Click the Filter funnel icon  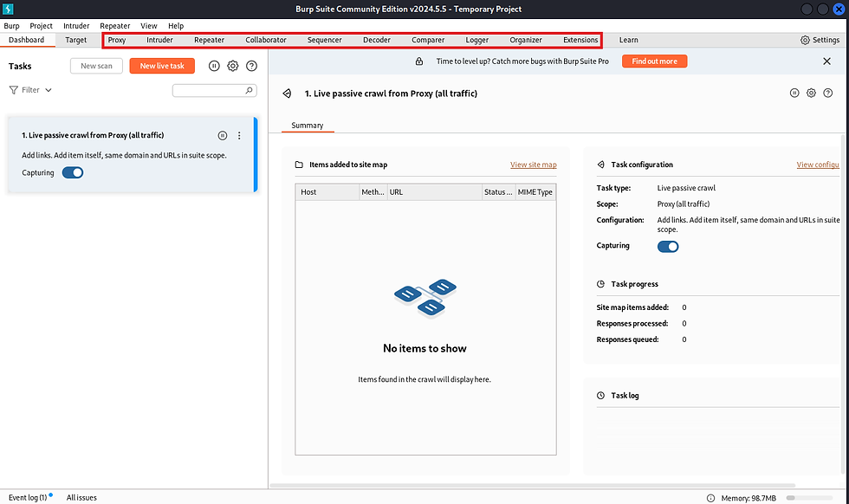tap(14, 90)
